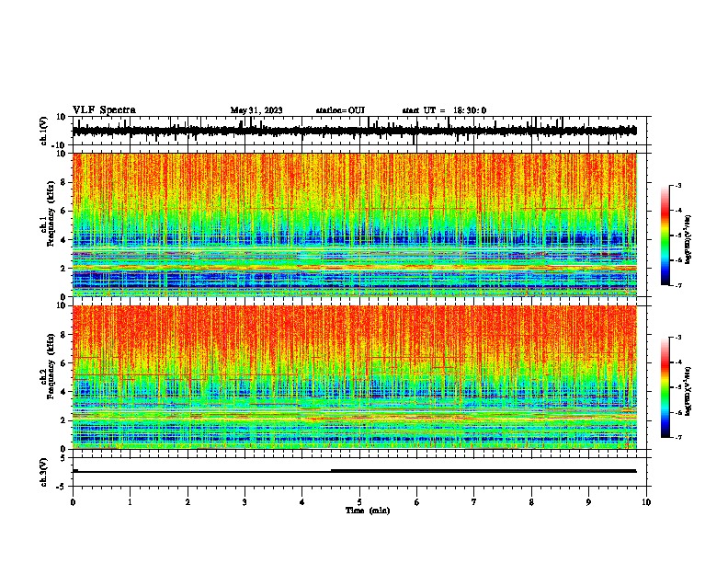Click the ch.2 spectrogram panel

[354, 377]
